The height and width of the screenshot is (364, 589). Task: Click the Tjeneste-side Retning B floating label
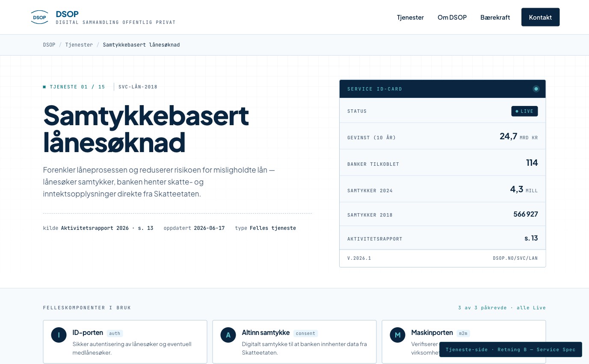click(x=511, y=349)
